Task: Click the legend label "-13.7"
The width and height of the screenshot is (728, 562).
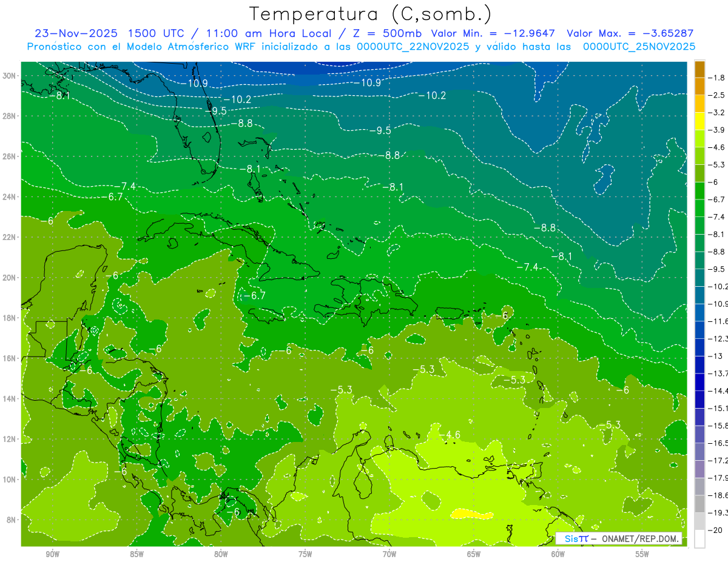Action: 718,373
